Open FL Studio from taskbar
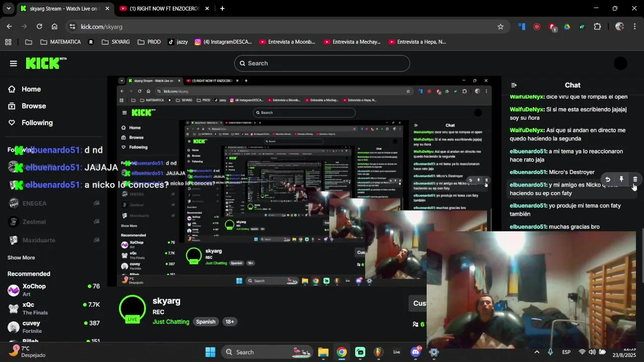Image resolution: width=644 pixels, height=362 pixels. pos(379,352)
